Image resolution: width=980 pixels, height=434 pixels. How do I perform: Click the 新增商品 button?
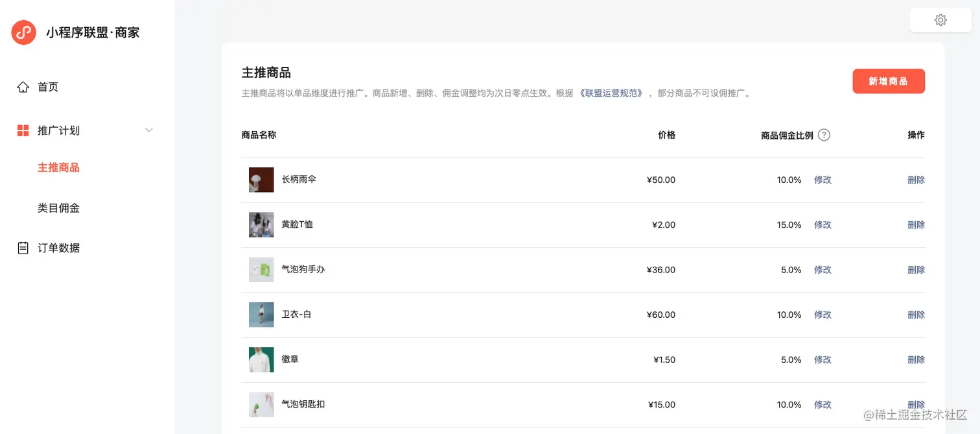point(889,80)
